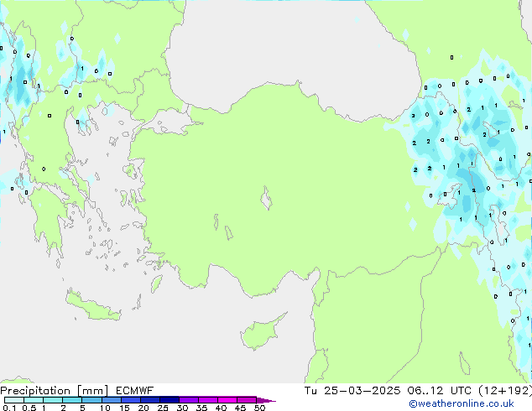Image resolution: width=532 pixels, height=411 pixels.
Task: Click the 15–20 mm legend color box
Action: pyautogui.click(x=130, y=400)
